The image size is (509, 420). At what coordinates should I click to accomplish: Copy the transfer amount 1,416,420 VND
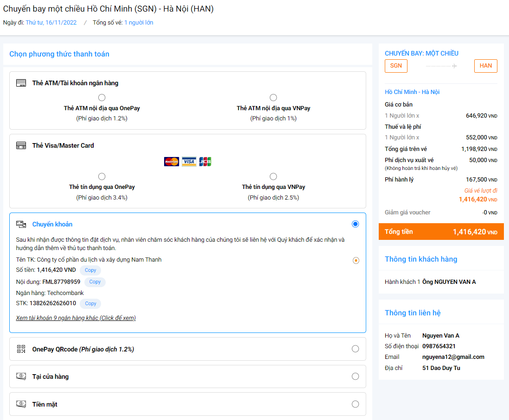point(90,270)
